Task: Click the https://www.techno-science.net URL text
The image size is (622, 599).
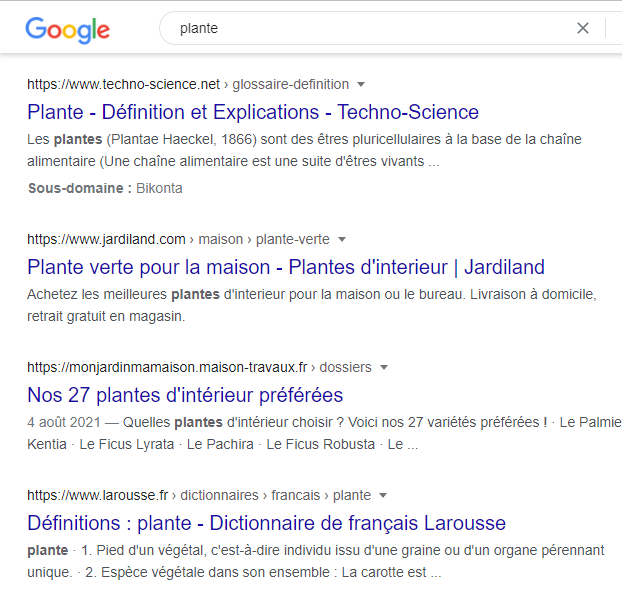Action: 123,84
